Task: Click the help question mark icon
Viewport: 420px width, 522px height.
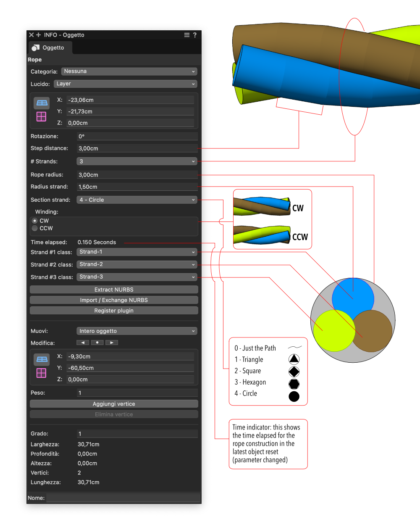Action: pos(194,35)
